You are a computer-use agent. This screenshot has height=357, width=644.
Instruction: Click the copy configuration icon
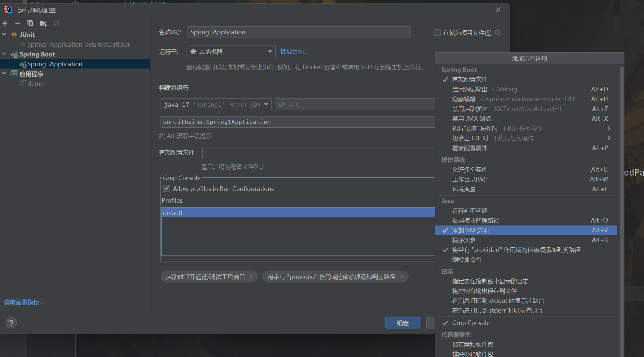[x=30, y=23]
